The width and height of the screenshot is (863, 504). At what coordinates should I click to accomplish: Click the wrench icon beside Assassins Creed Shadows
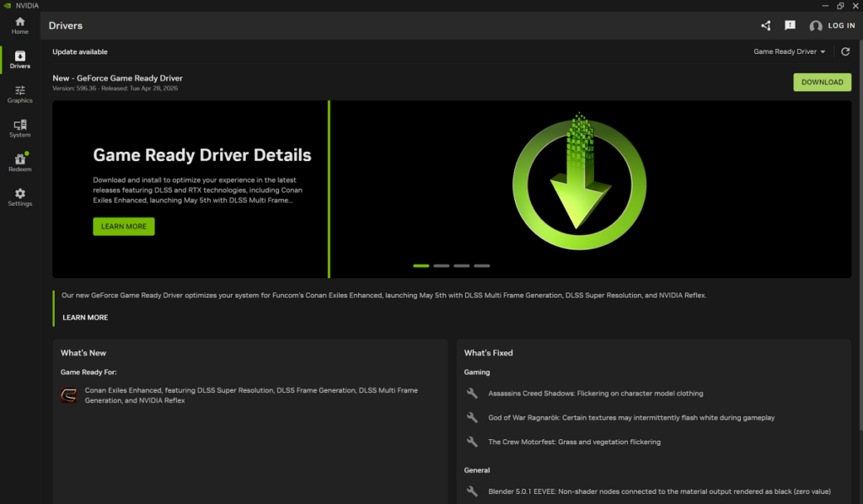tap(473, 391)
